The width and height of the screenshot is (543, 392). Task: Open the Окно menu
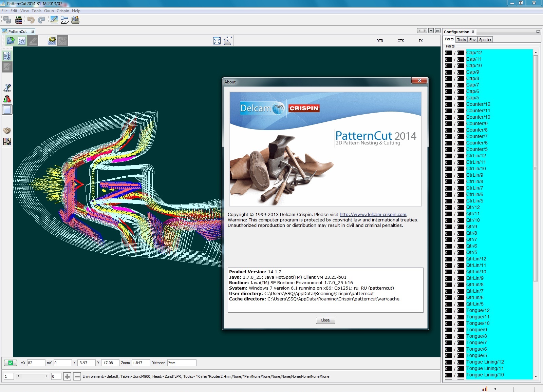(49, 11)
